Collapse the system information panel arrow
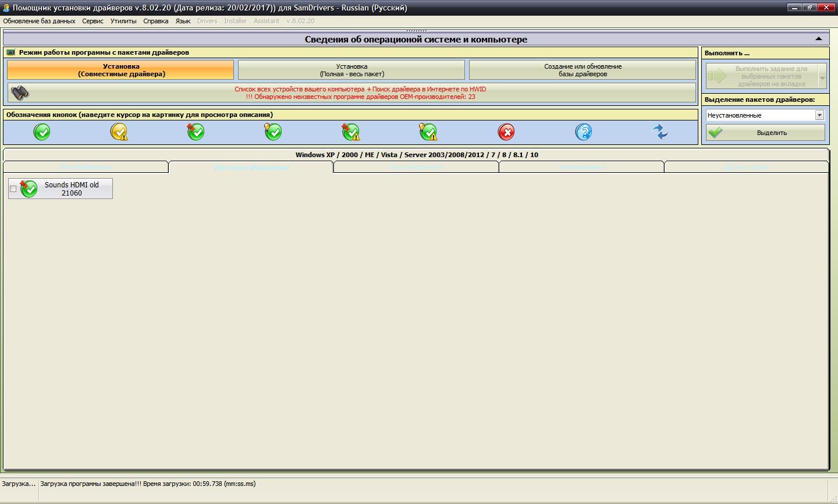Screen dimensions: 838x504 (x=818, y=39)
